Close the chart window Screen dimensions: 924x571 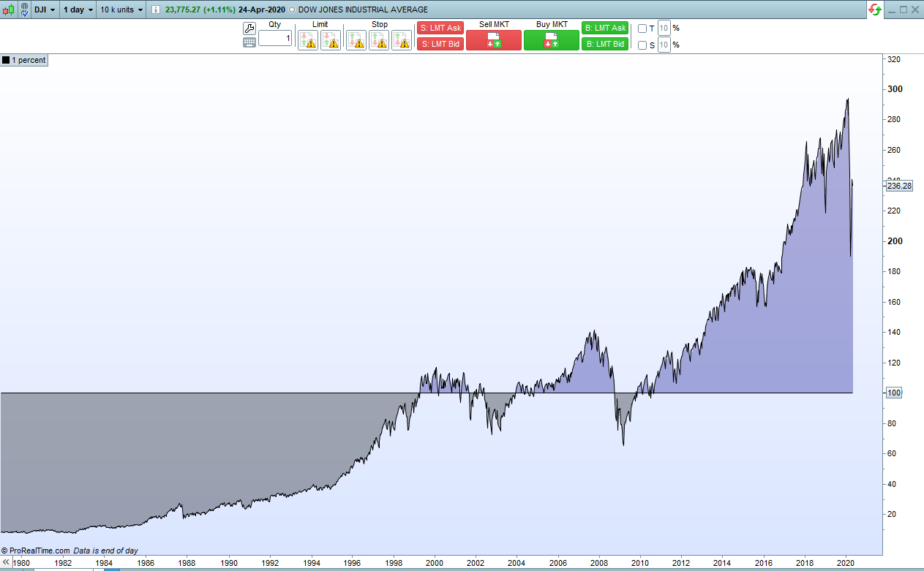point(916,10)
